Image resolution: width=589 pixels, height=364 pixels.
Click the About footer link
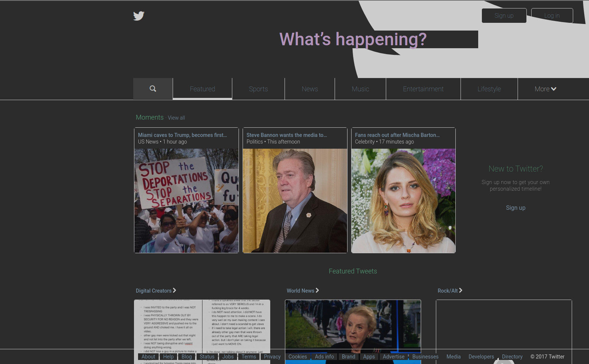click(x=148, y=357)
